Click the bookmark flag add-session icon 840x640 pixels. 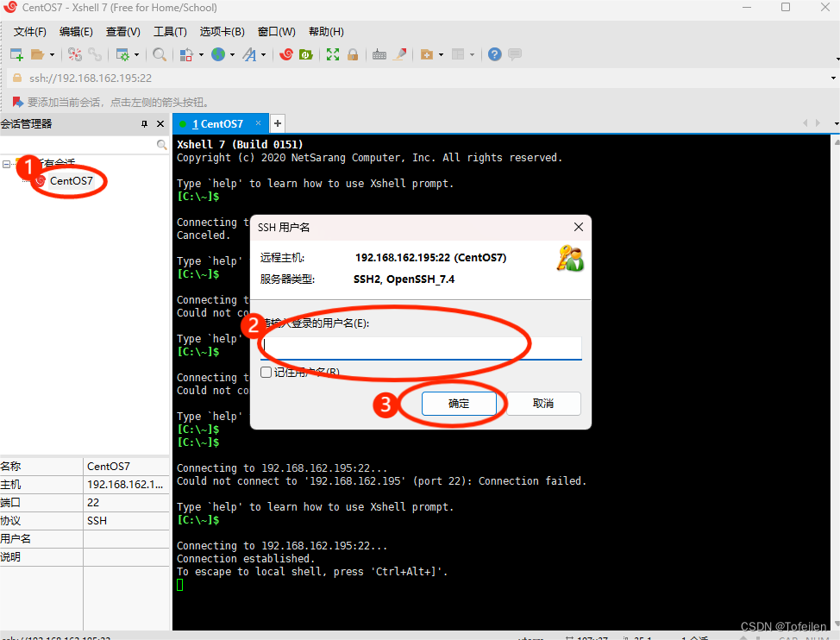click(x=17, y=102)
